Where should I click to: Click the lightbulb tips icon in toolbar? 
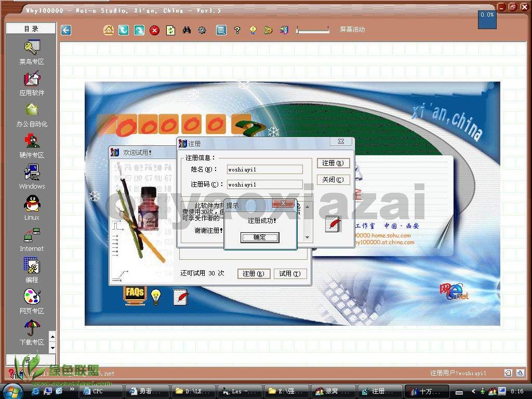pos(253,30)
